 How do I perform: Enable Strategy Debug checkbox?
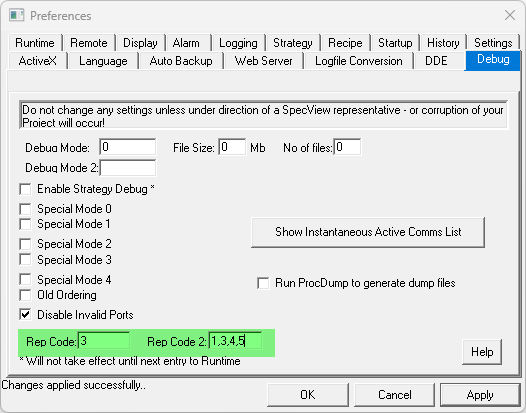tap(25, 189)
